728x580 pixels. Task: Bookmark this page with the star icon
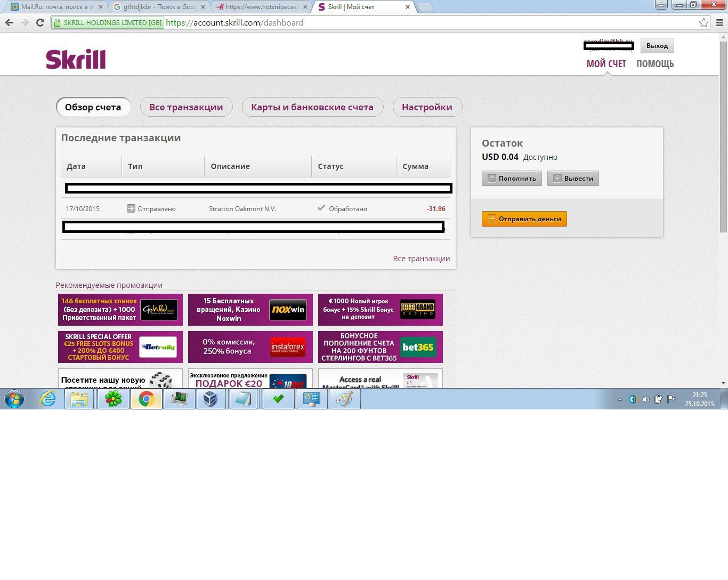[x=703, y=23]
